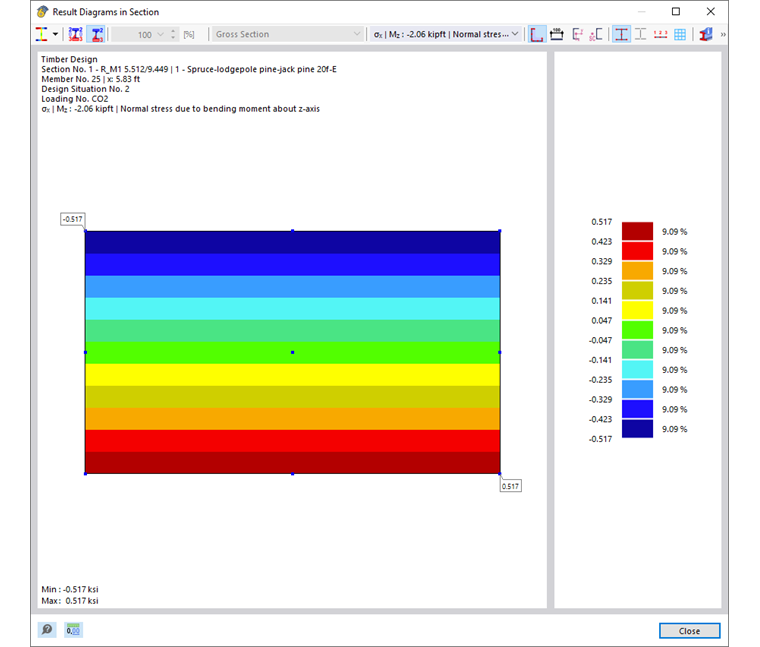Open the dropdown arrow beside the section icon

[x=55, y=34]
